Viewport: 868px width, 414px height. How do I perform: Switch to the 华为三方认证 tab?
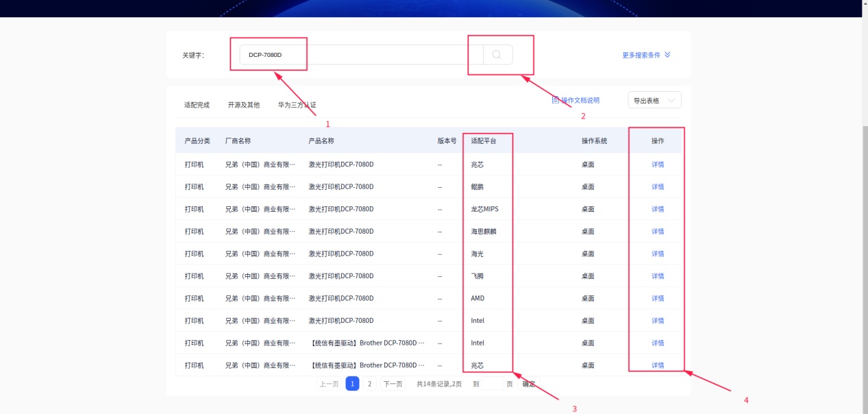pyautogui.click(x=297, y=105)
